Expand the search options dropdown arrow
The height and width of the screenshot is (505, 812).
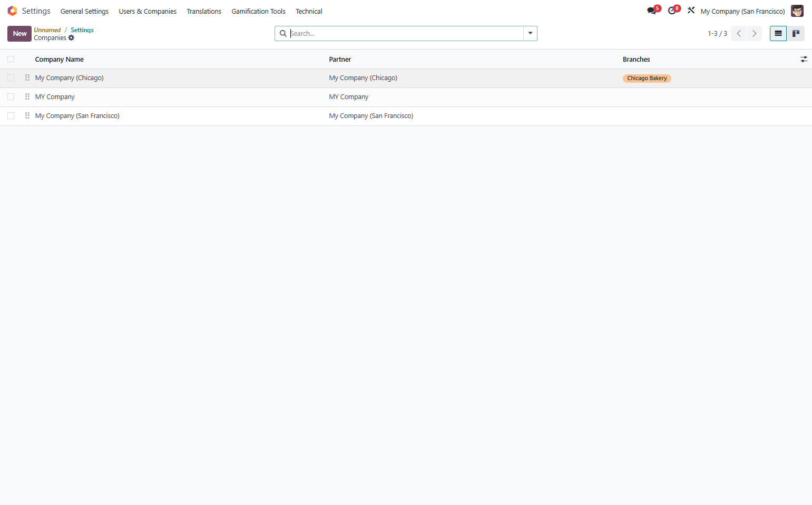pos(530,34)
